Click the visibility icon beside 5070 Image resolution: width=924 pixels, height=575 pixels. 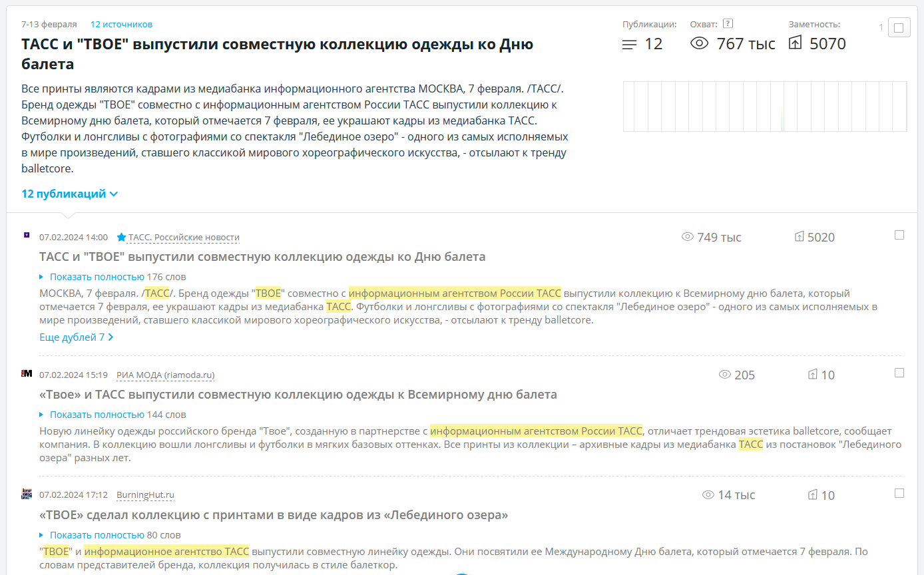pyautogui.click(x=796, y=44)
